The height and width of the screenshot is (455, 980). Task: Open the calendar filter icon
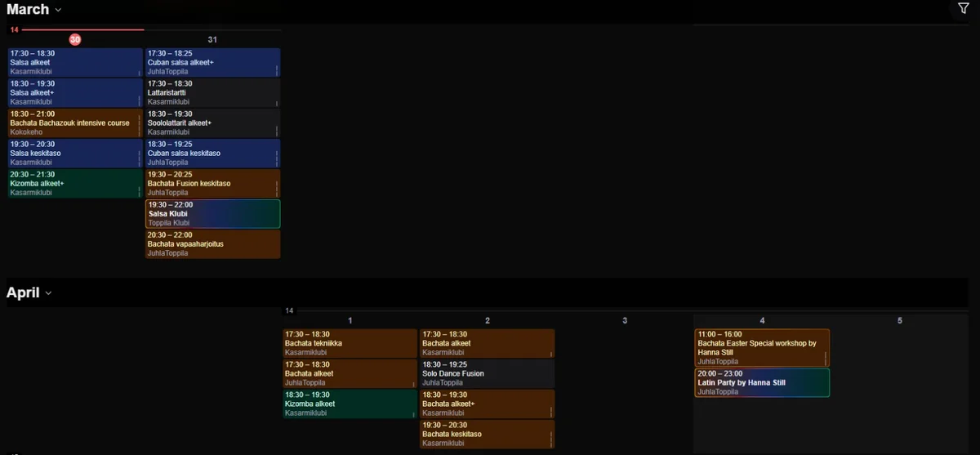(x=963, y=8)
